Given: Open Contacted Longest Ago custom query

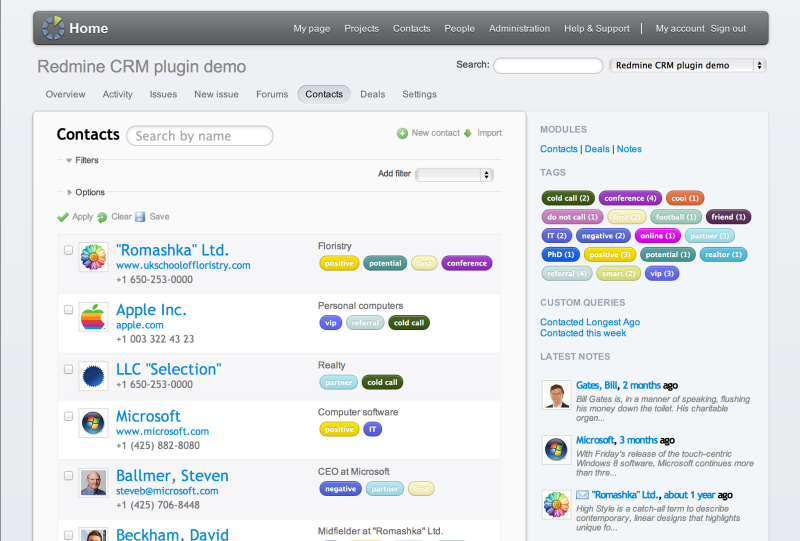Looking at the screenshot, I should point(590,322).
